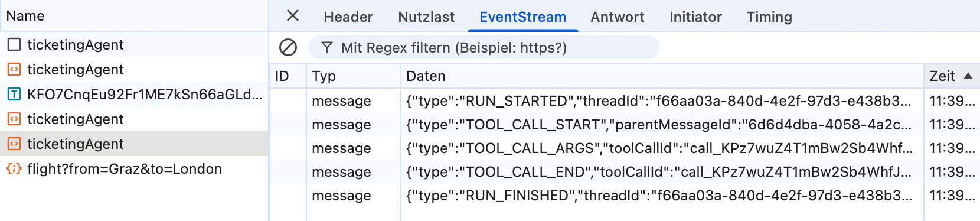The image size is (980, 221).
Task: Click the message type in the TOOL_CALL_END row
Action: (341, 172)
